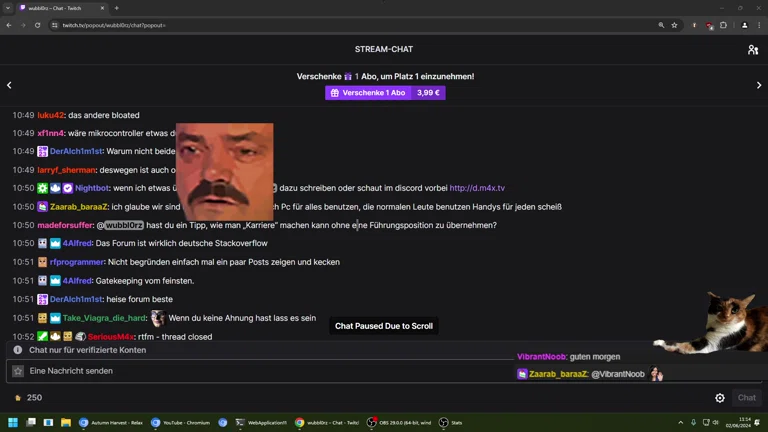The width and height of the screenshot is (768, 432).
Task: Open the chat community users list icon
Action: pyautogui.click(x=752, y=49)
